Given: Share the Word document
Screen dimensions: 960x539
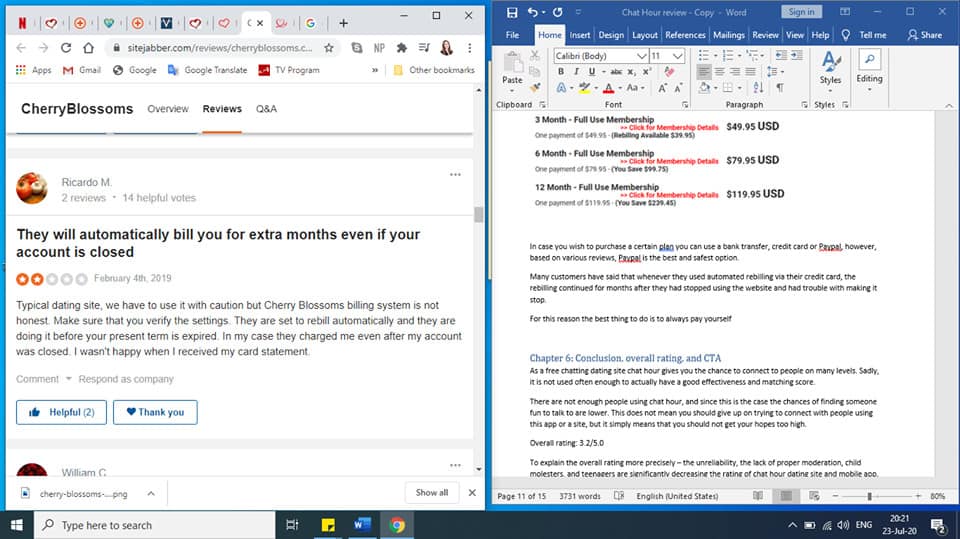Looking at the screenshot, I should (924, 35).
